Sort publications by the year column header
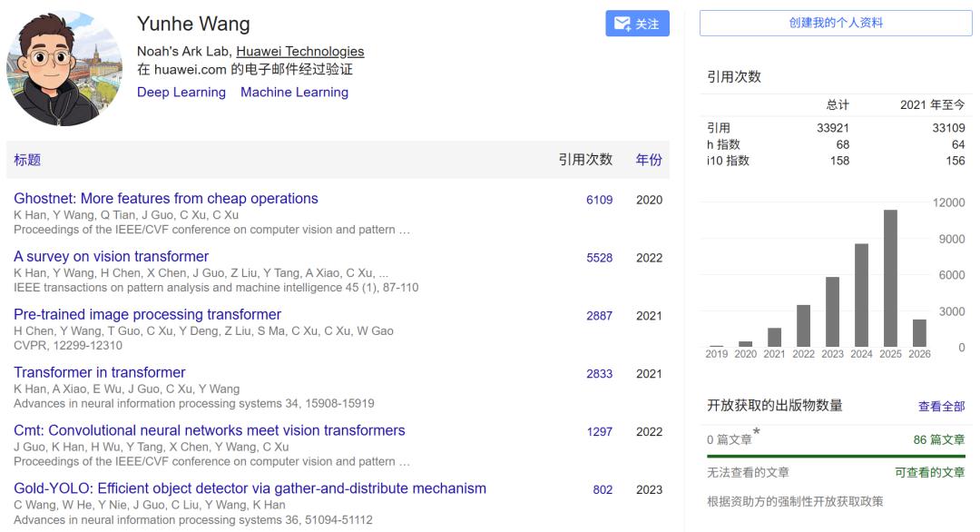Screen dimensions: 980x532 click(x=649, y=160)
